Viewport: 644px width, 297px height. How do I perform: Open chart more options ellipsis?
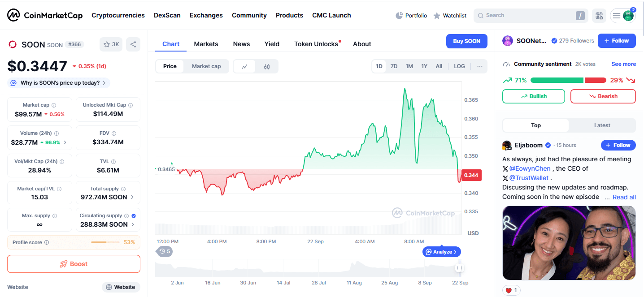point(480,66)
